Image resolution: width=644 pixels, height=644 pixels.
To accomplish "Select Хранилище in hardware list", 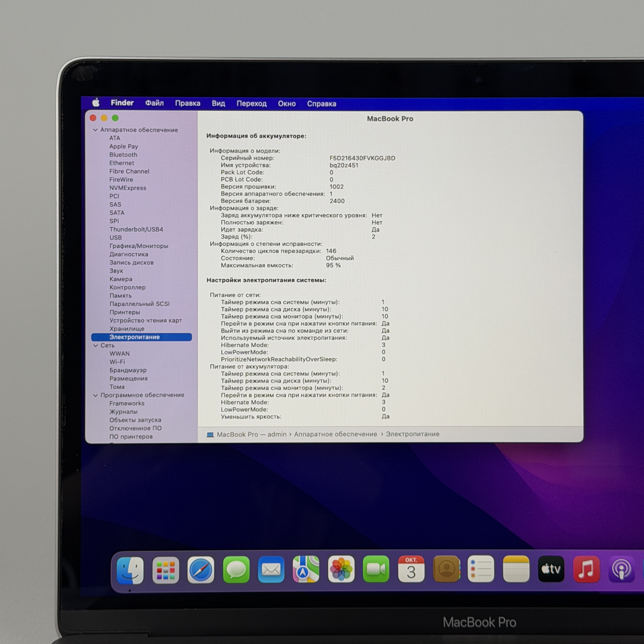I will tap(127, 329).
